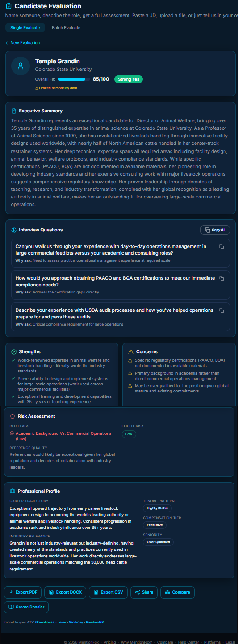This screenshot has height=644, width=238.
Task: Import to BambooHR ATS
Action: click(95, 622)
